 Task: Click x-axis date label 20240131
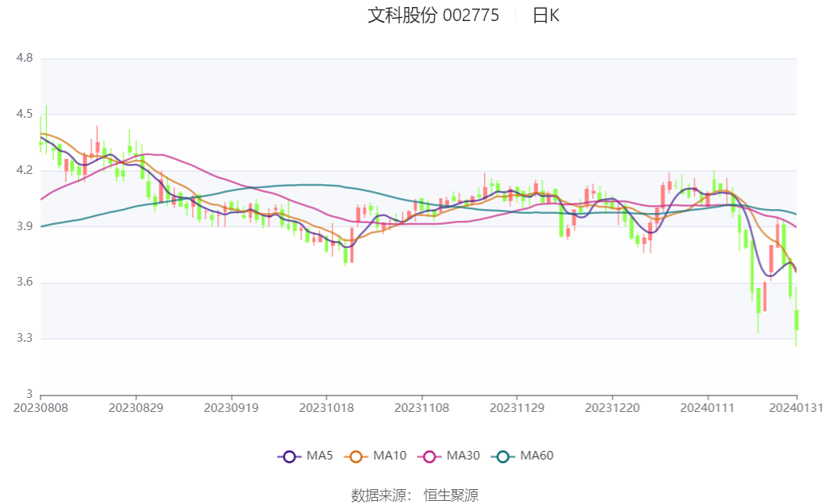[x=796, y=408]
